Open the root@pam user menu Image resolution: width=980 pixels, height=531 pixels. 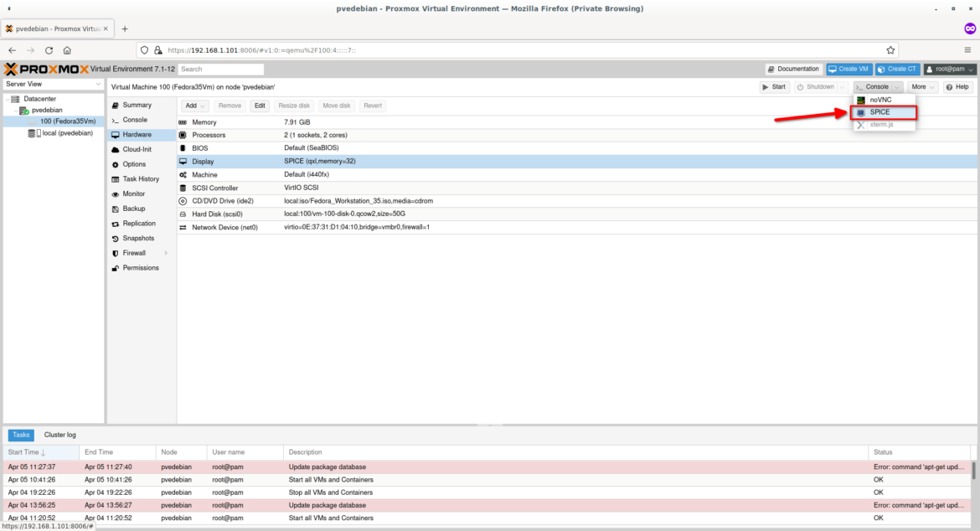(x=949, y=69)
